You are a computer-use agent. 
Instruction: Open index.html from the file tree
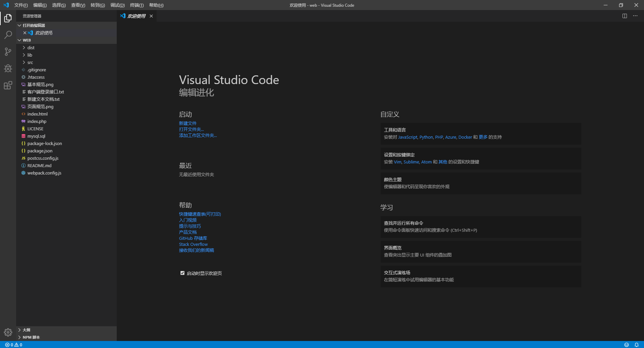click(x=37, y=114)
